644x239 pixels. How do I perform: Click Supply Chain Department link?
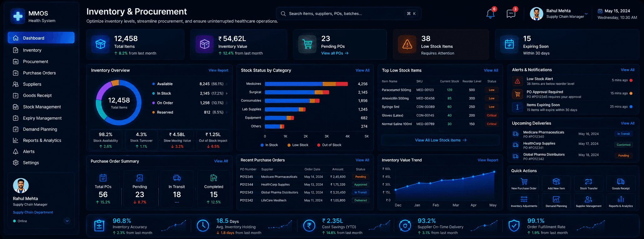(x=33, y=212)
